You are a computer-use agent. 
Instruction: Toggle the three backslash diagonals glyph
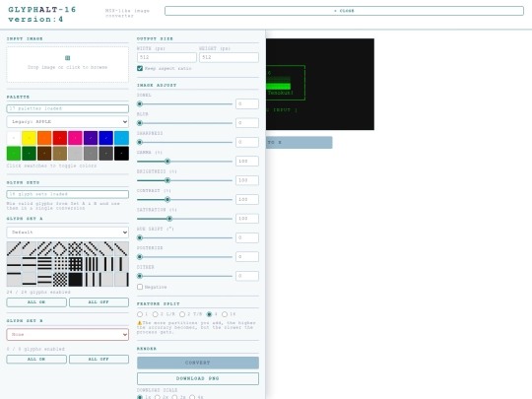click(91, 248)
